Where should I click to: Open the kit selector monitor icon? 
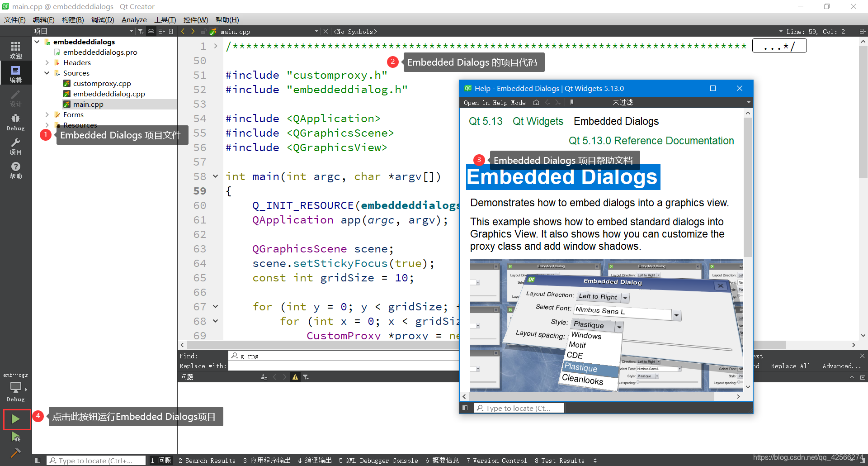coord(16,387)
